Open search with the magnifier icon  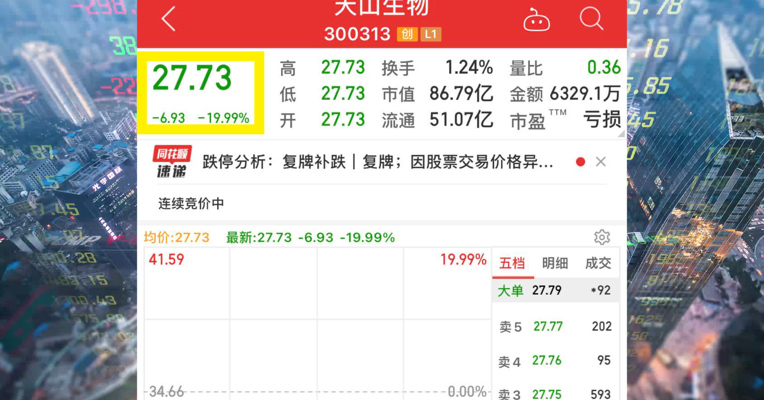(x=592, y=19)
